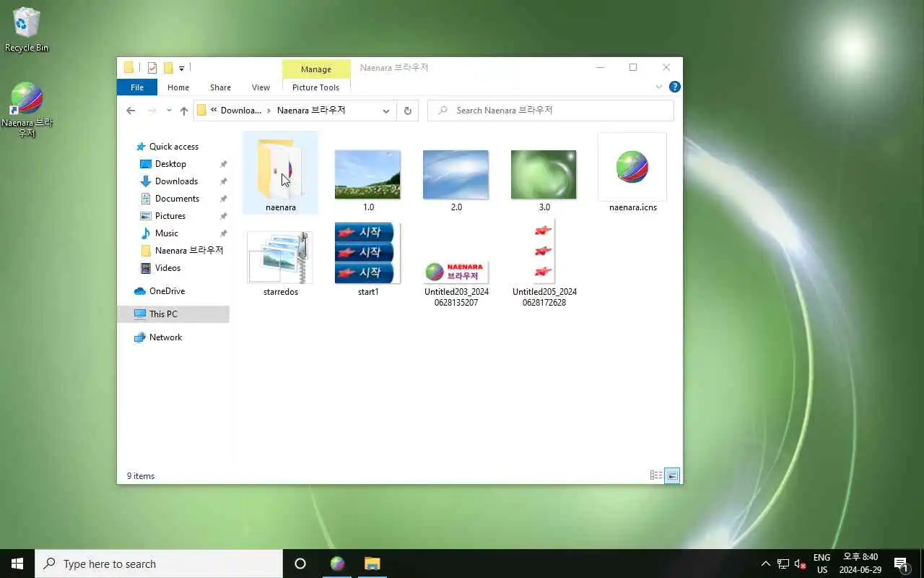Image resolution: width=924 pixels, height=578 pixels.
Task: Switch to Large icons view layout
Action: click(x=672, y=475)
